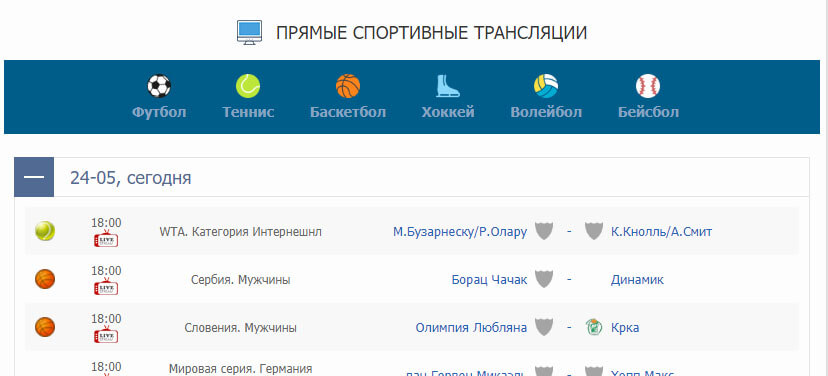Open the Баскетбол category
The height and width of the screenshot is (376, 828).
[348, 112]
